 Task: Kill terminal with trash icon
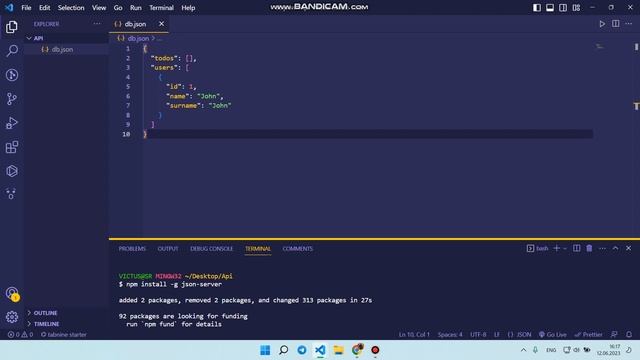[x=589, y=248]
